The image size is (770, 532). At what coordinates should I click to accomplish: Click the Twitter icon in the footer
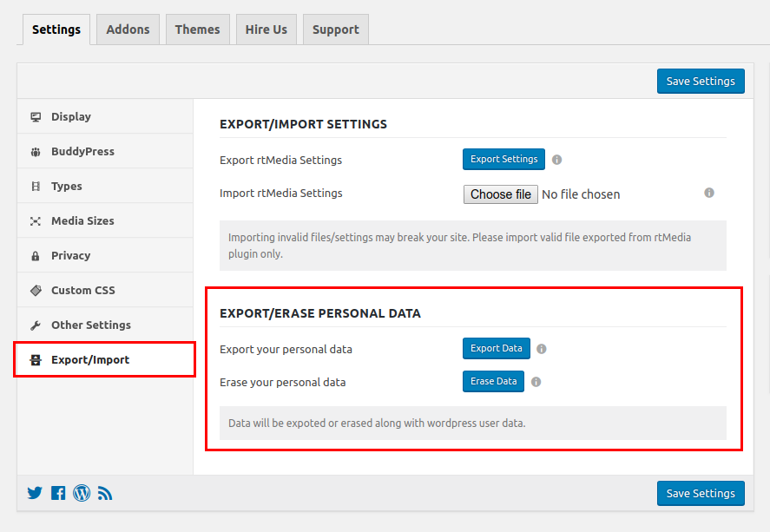pyautogui.click(x=35, y=493)
